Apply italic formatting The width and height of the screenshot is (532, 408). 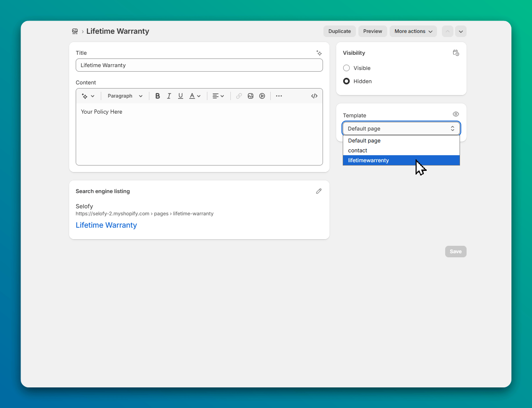click(x=169, y=96)
